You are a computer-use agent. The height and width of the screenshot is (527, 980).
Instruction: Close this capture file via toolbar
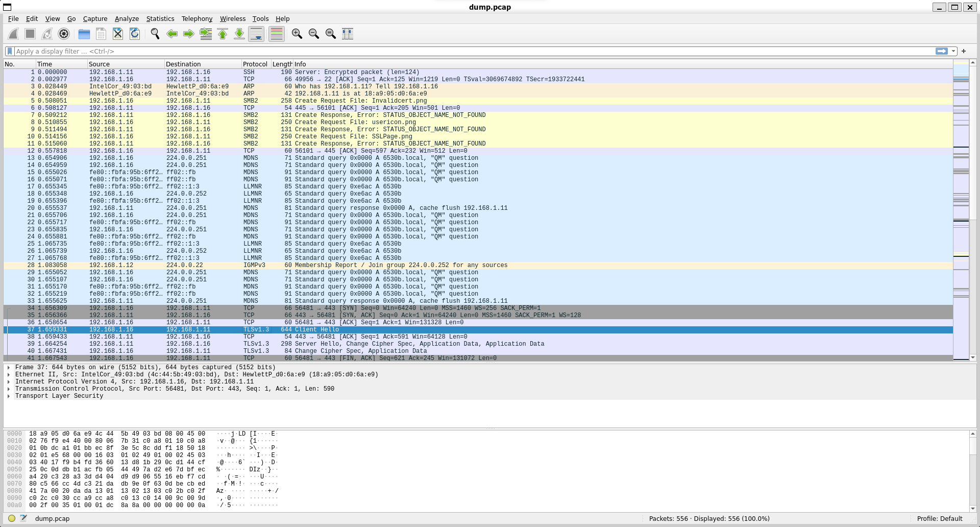pyautogui.click(x=118, y=34)
